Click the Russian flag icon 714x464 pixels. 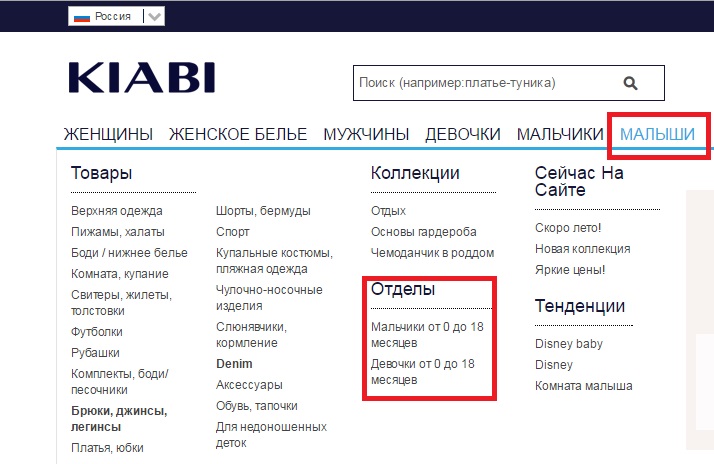click(x=83, y=16)
